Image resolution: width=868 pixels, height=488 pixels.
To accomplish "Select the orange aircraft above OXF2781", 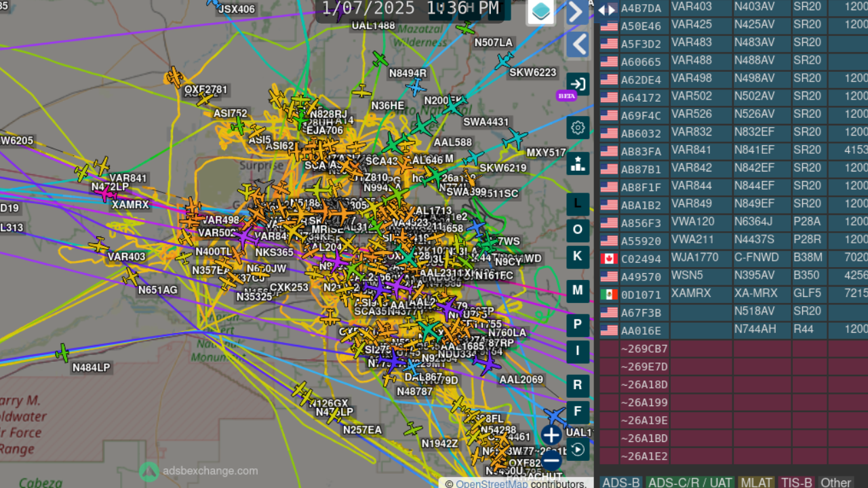I will [175, 76].
